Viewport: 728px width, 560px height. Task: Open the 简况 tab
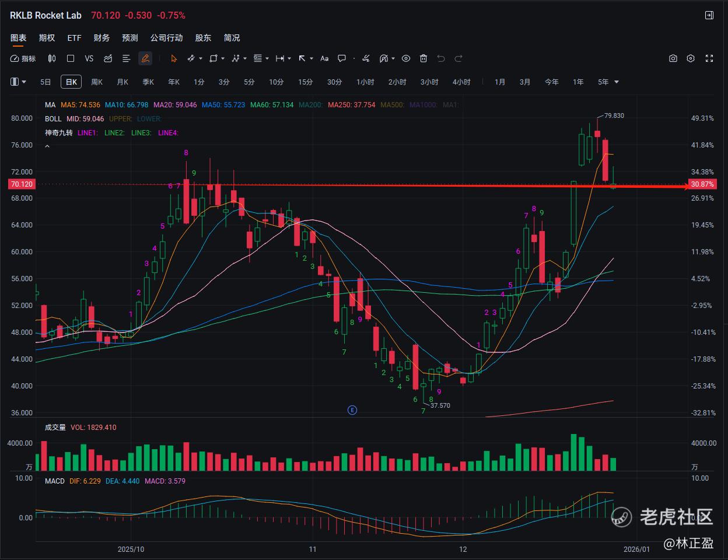pyautogui.click(x=232, y=38)
